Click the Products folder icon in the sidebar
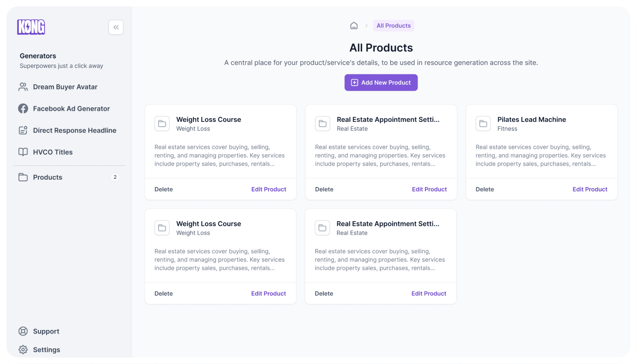This screenshot has height=364, width=637. (23, 177)
